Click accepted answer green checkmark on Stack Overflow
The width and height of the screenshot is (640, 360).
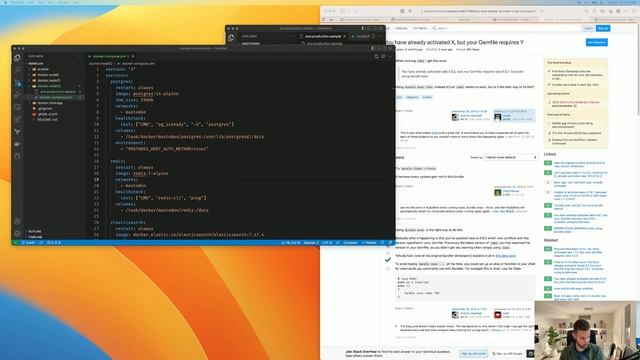coord(388,259)
